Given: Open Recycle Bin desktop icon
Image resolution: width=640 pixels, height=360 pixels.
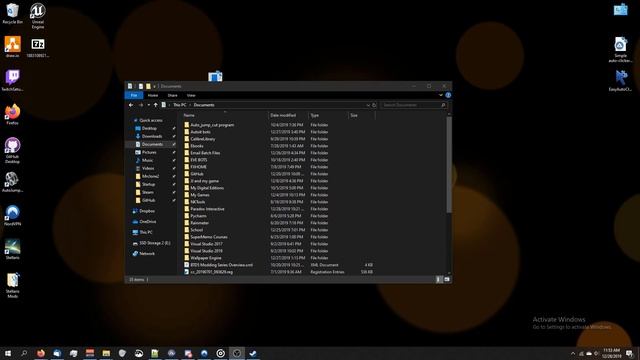Looking at the screenshot, I should coord(12,14).
